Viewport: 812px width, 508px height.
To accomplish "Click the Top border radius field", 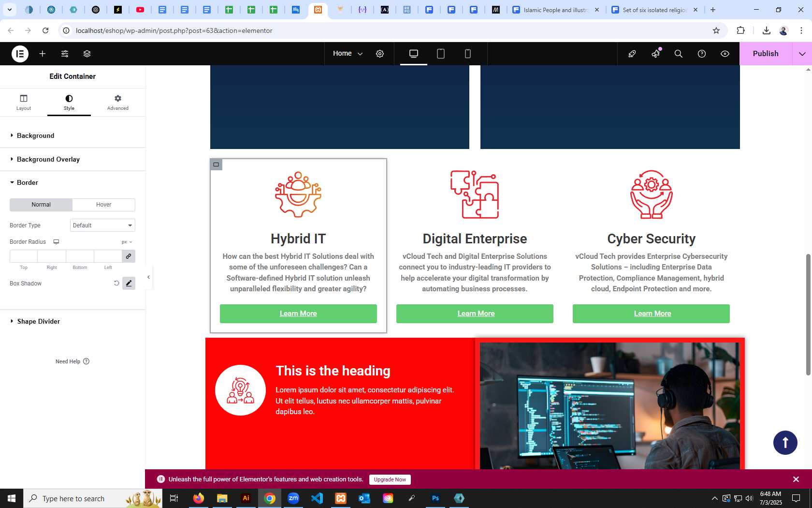I will 24,256.
